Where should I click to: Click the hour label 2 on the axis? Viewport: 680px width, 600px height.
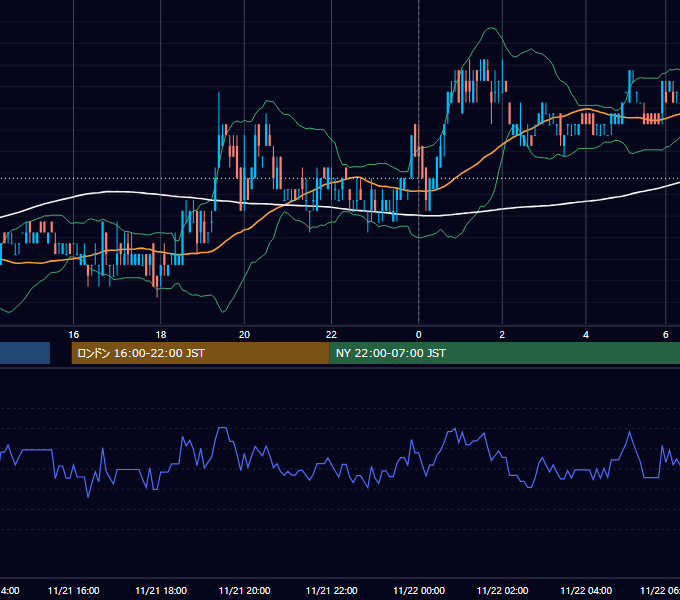coord(502,335)
